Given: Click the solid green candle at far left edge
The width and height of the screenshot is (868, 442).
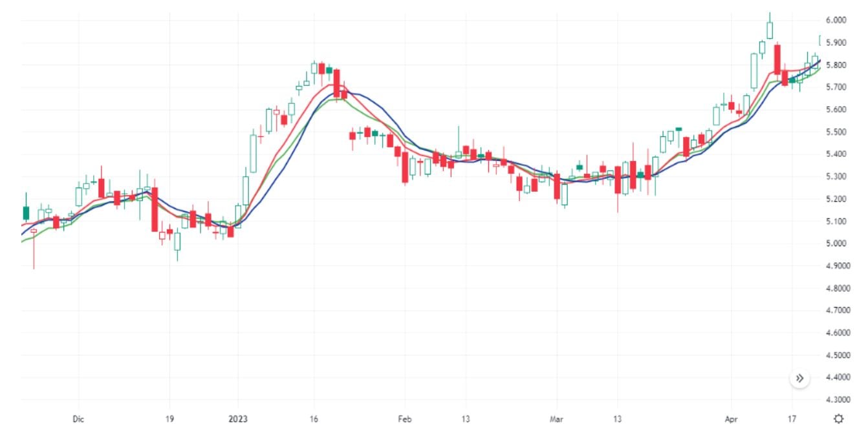Looking at the screenshot, I should [x=26, y=213].
